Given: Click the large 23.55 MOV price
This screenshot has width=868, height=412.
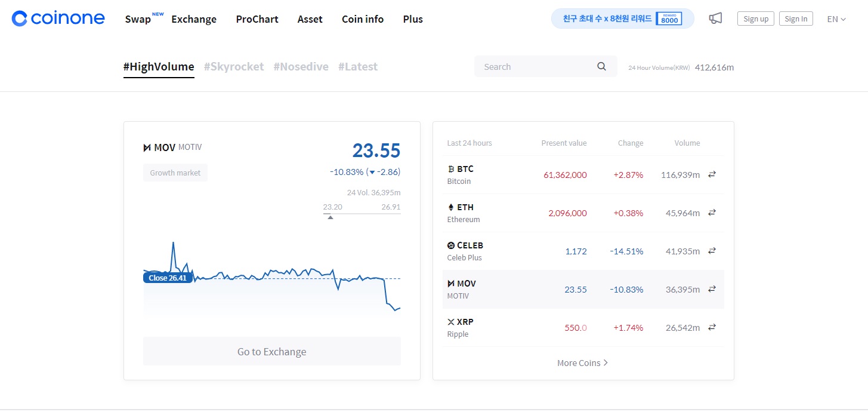Looking at the screenshot, I should [x=376, y=150].
